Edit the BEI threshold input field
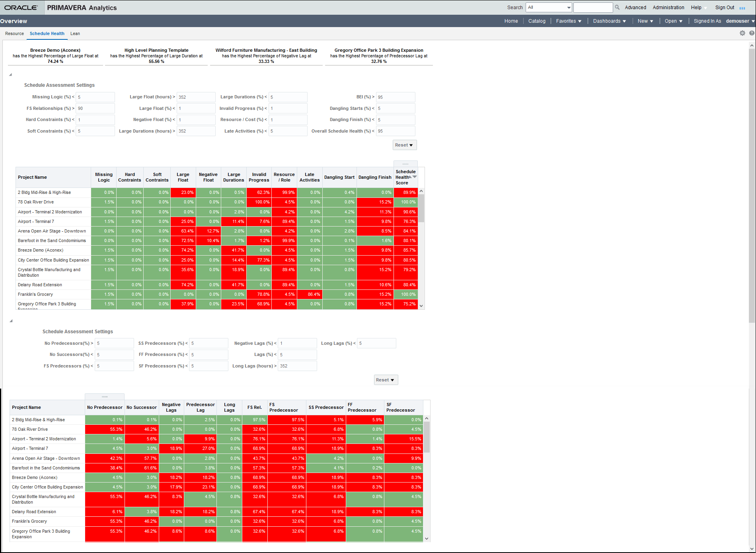Screen dimensions: 756x553 pos(395,97)
